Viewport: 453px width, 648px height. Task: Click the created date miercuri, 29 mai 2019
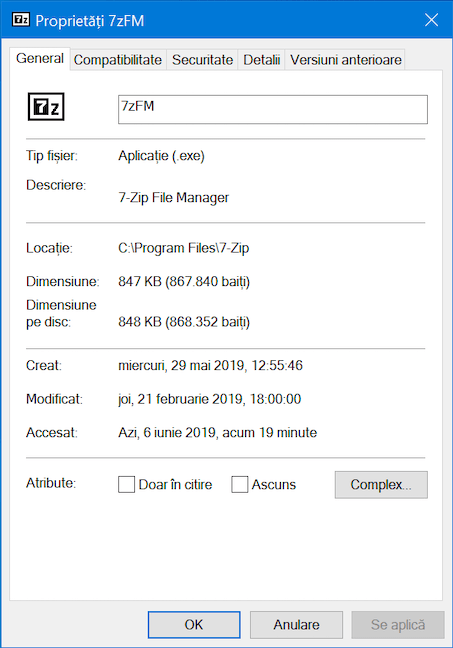coord(210,365)
